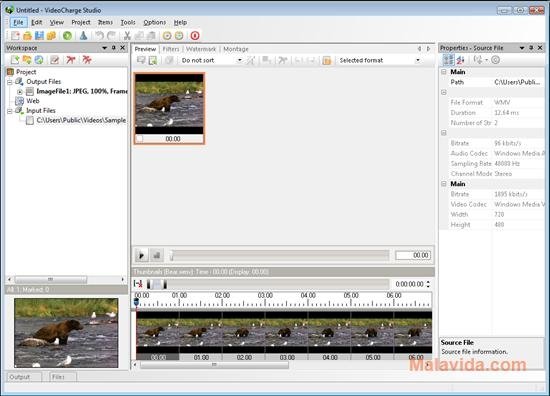Click the timeline range slider handle
Image resolution: width=550 pixels, height=396 pixels.
[157, 284]
